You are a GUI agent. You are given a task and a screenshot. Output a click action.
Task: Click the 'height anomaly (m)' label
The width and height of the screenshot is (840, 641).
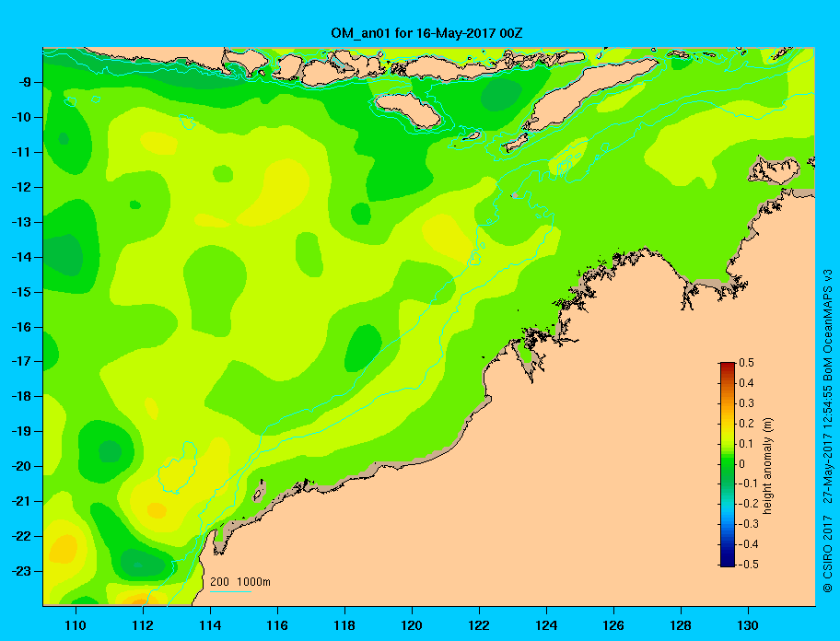pyautogui.click(x=768, y=466)
